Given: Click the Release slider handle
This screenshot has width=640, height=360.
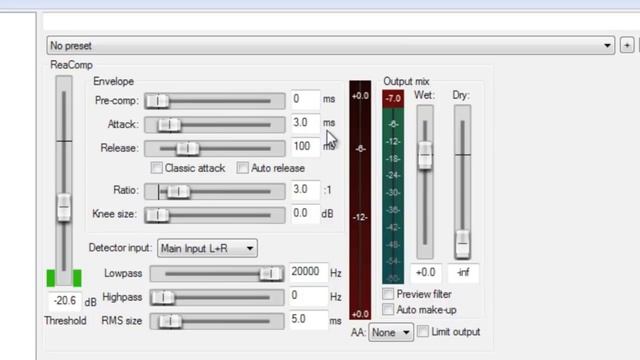Looking at the screenshot, I should [188, 149].
